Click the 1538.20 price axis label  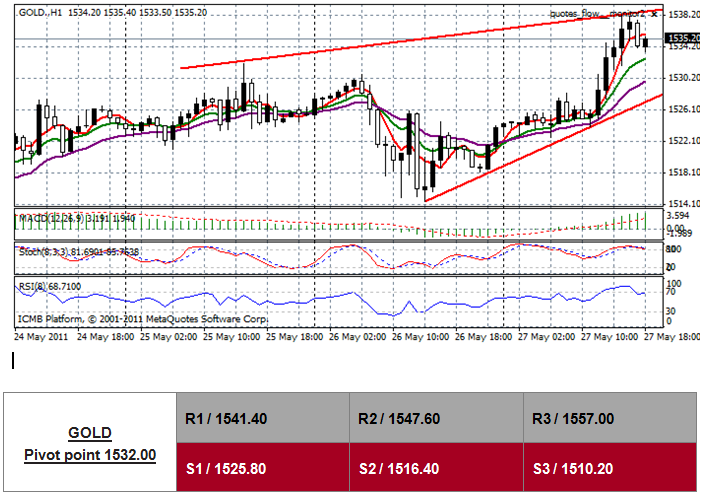point(684,15)
